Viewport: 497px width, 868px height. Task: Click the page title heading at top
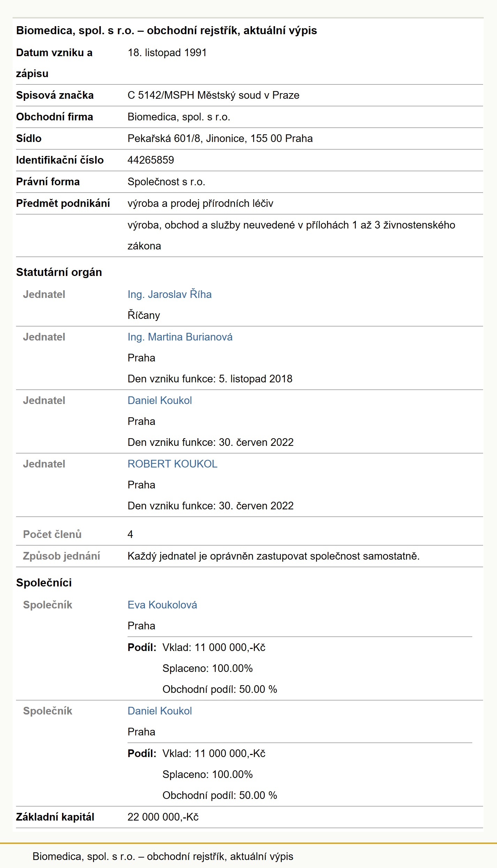click(x=167, y=31)
